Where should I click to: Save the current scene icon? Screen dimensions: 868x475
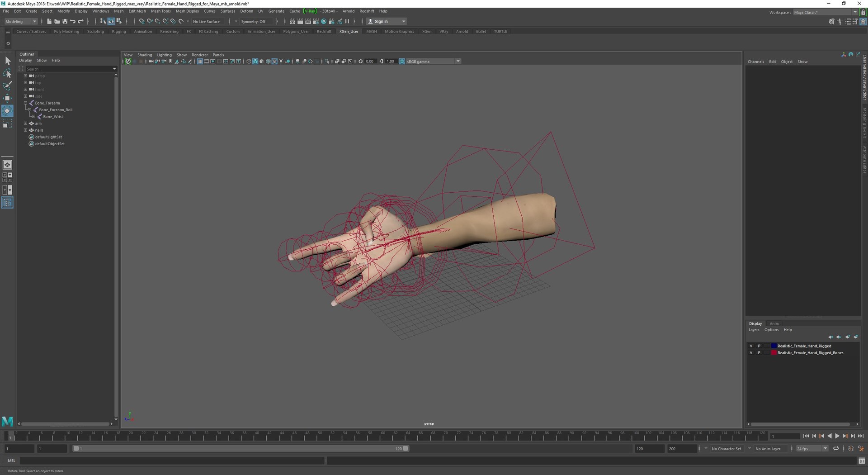coord(65,21)
